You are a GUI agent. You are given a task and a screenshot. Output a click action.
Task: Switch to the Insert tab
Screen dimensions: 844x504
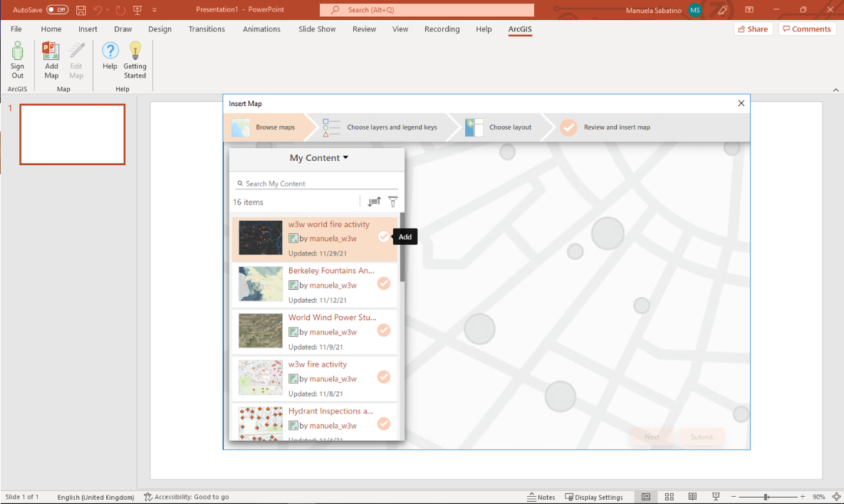87,29
